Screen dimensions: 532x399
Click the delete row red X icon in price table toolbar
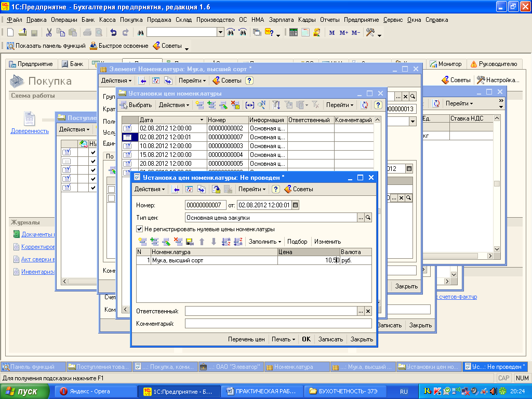point(178,242)
